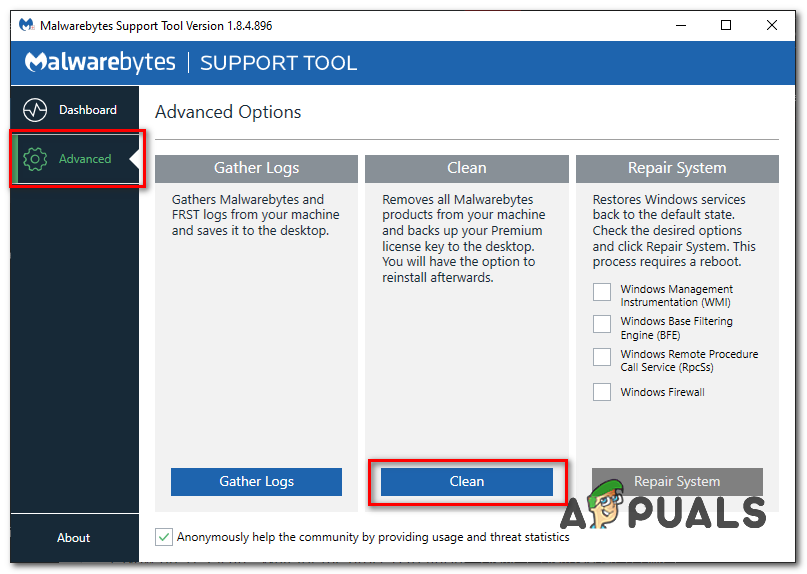Click the blue Clean button
807x574 pixels.
[466, 481]
